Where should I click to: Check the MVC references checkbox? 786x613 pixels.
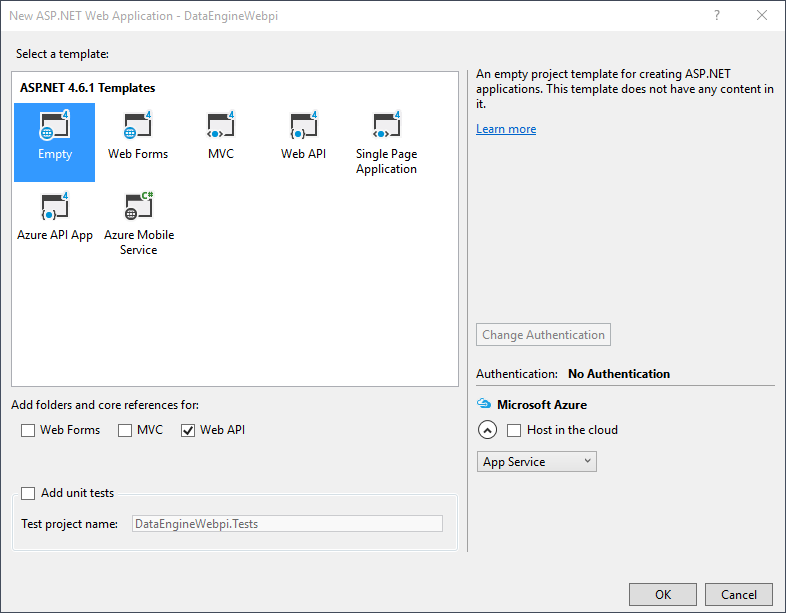(125, 430)
